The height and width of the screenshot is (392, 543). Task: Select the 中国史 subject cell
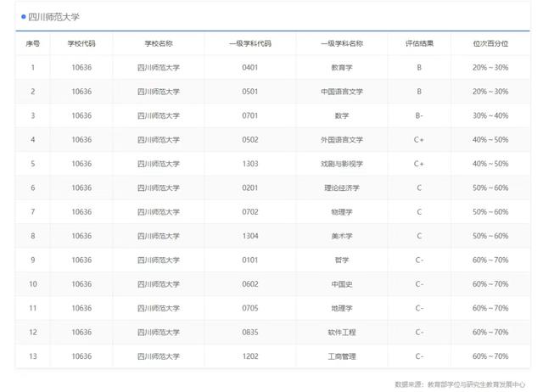(x=342, y=284)
